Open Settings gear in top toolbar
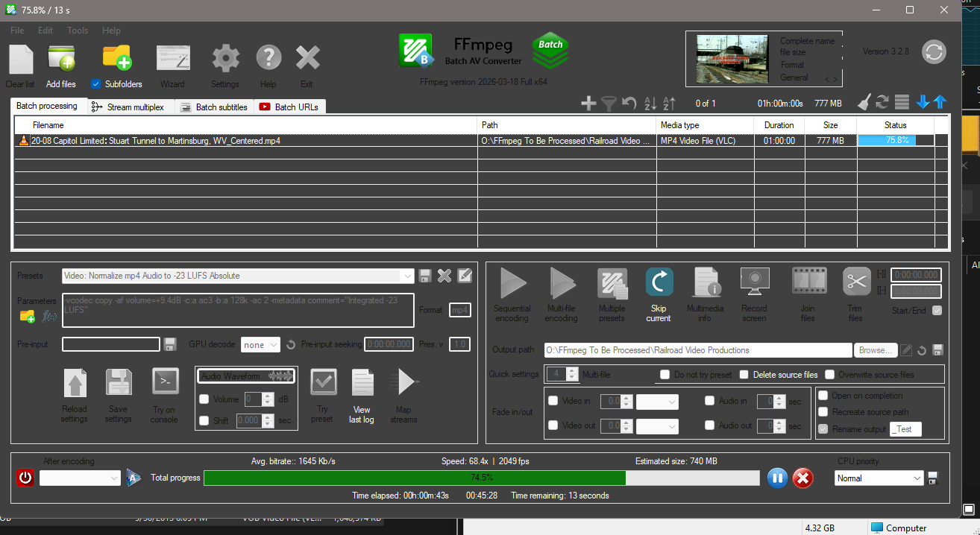 coord(225,58)
